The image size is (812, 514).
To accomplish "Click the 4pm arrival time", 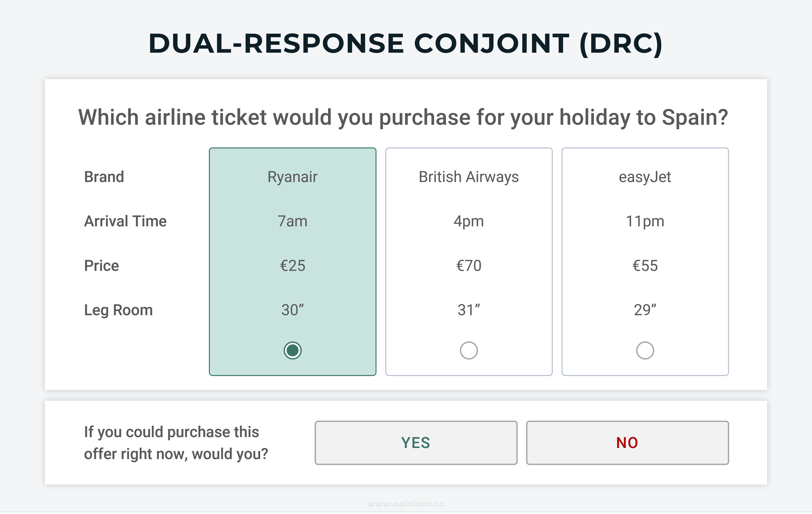I will 469,221.
